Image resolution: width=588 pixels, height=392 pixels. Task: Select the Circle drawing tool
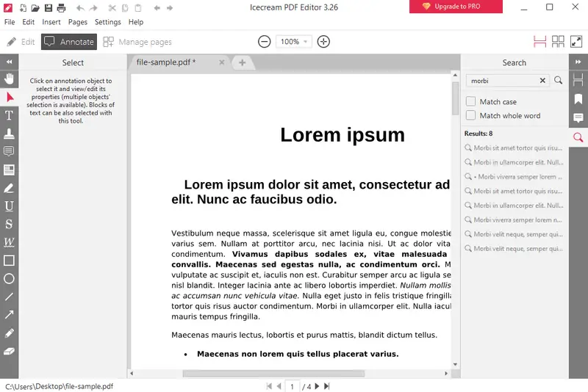click(x=9, y=278)
